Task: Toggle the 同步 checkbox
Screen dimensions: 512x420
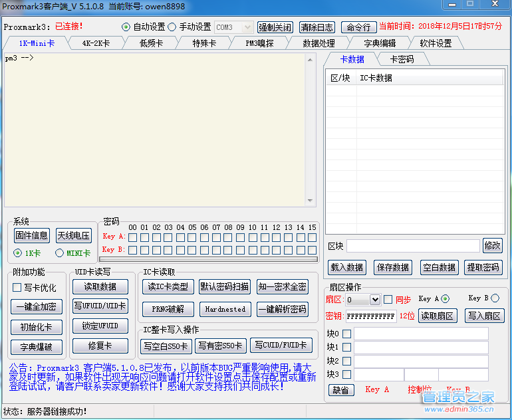Action: pyautogui.click(x=388, y=299)
